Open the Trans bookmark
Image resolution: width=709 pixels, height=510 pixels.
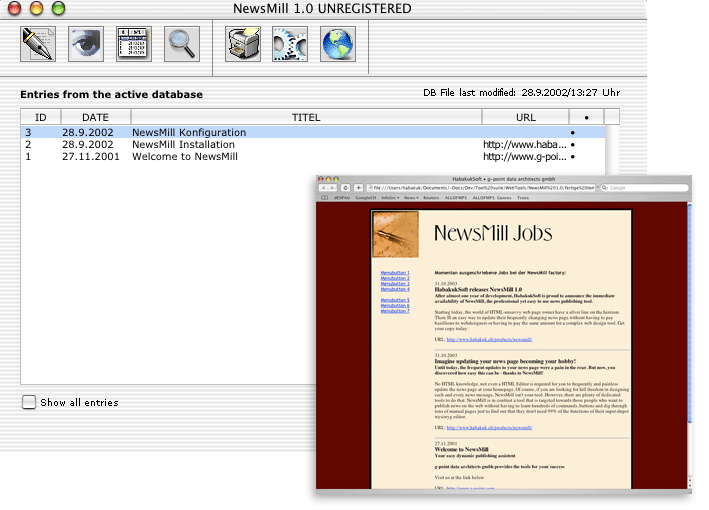(x=523, y=198)
